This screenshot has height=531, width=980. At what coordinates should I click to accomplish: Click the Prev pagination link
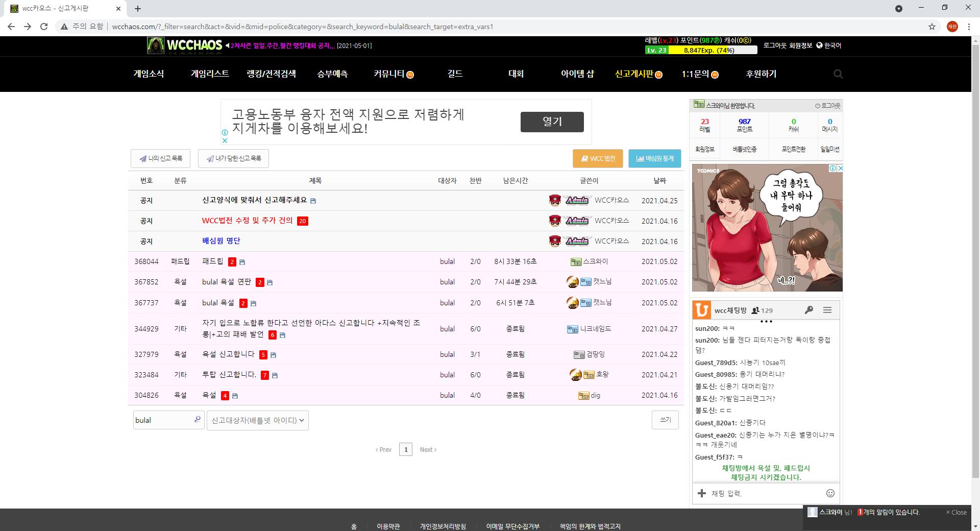pos(383,450)
